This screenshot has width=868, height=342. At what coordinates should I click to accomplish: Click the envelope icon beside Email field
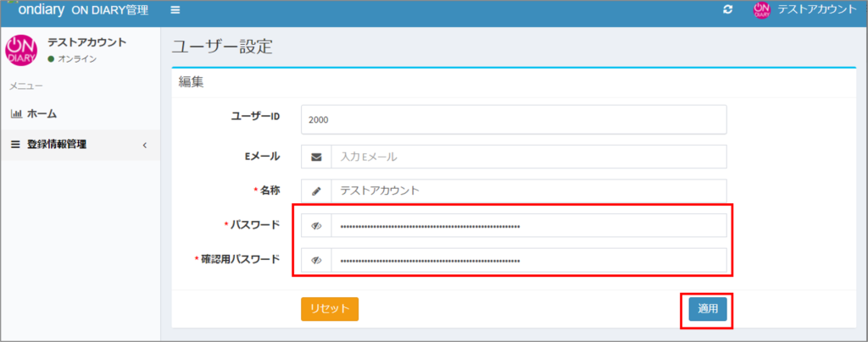pos(316,157)
